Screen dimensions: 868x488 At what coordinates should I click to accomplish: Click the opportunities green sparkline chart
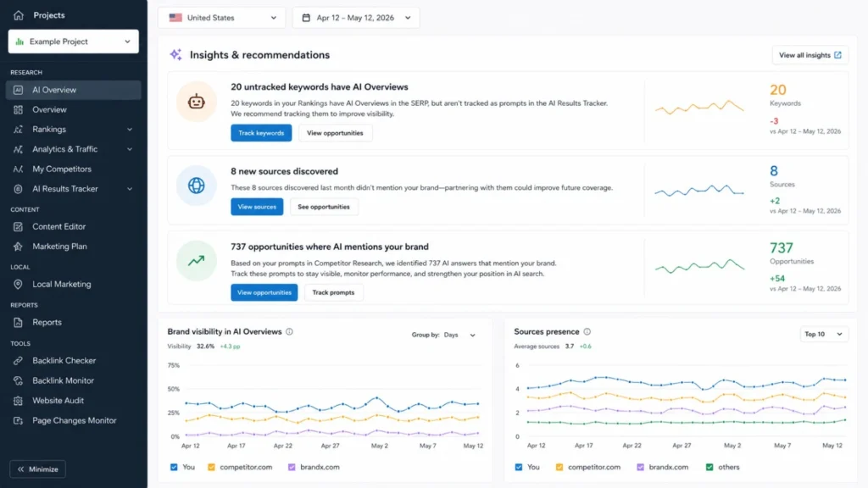point(699,266)
